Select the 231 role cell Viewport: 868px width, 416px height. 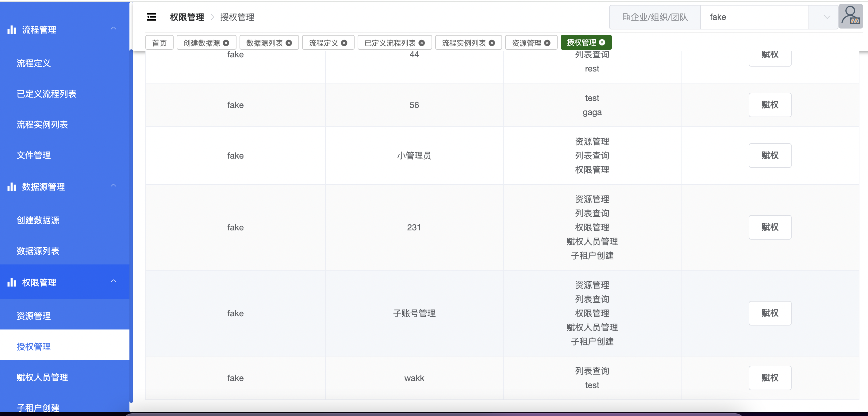(414, 227)
